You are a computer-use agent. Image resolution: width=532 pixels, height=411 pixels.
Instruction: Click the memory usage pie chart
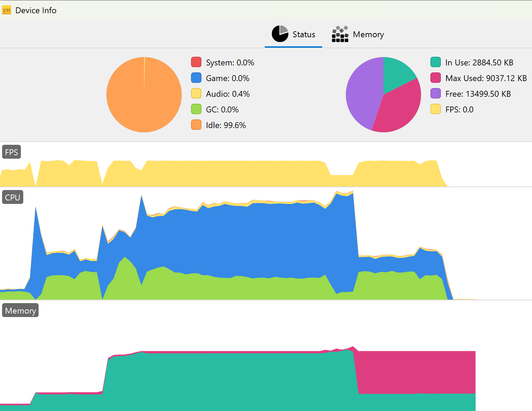[x=383, y=95]
